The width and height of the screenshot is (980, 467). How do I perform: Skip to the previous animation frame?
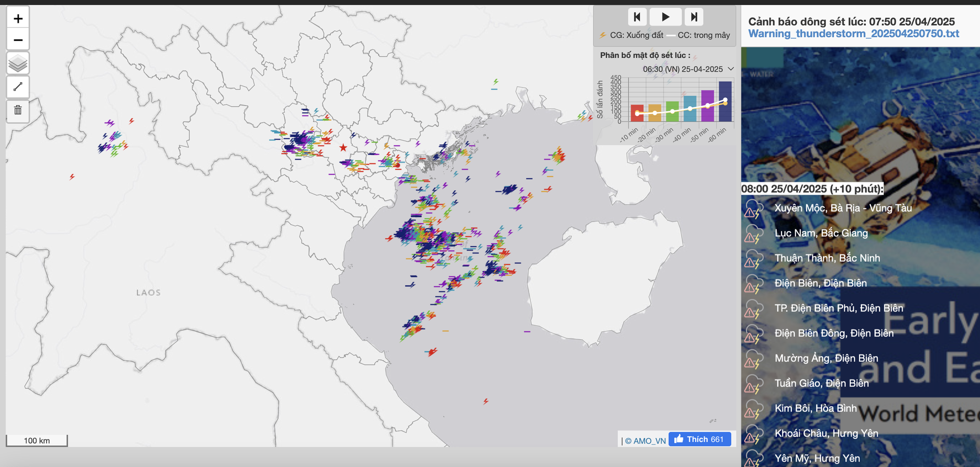click(x=637, y=17)
